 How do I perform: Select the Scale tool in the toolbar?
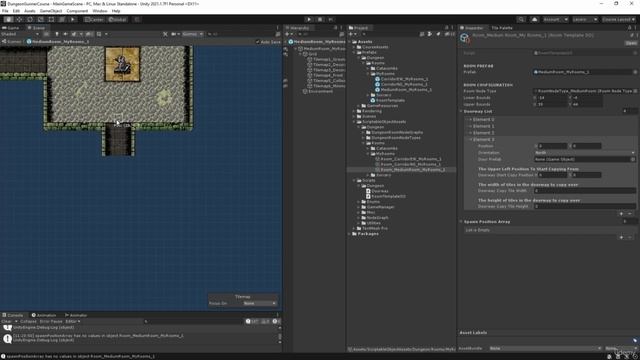40,19
